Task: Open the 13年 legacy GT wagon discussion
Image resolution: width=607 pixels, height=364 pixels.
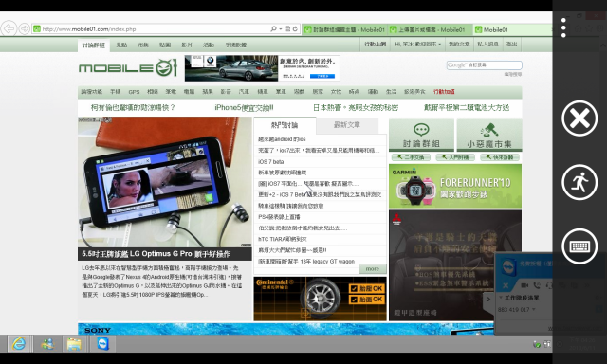Action: (x=306, y=262)
